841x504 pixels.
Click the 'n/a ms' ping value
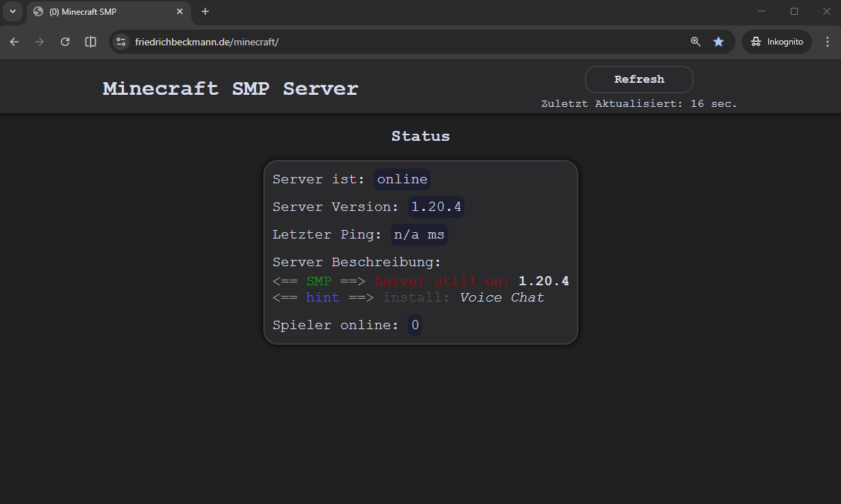(x=419, y=235)
